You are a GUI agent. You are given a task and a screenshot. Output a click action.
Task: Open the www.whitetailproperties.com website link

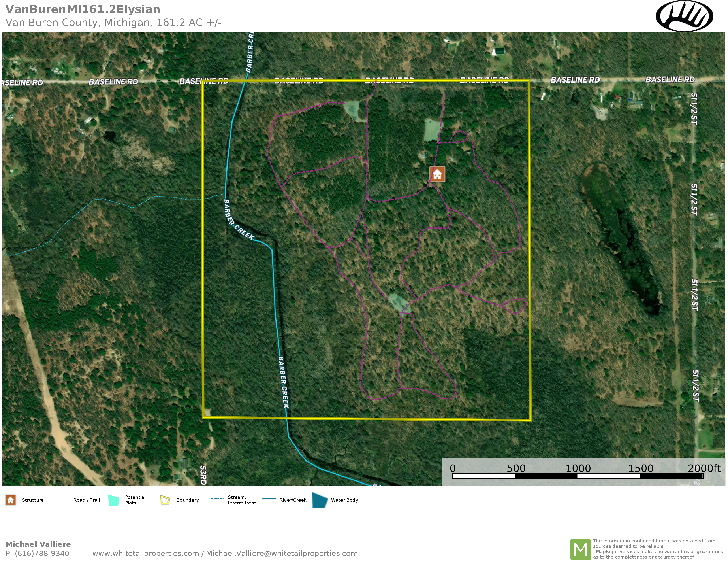tap(145, 554)
